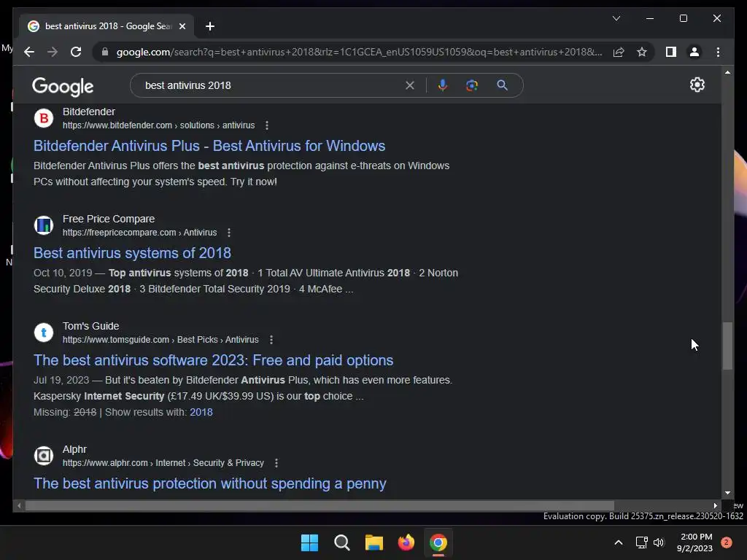Click the Free Price Compare favicon
Image resolution: width=747 pixels, height=560 pixels.
[44, 225]
